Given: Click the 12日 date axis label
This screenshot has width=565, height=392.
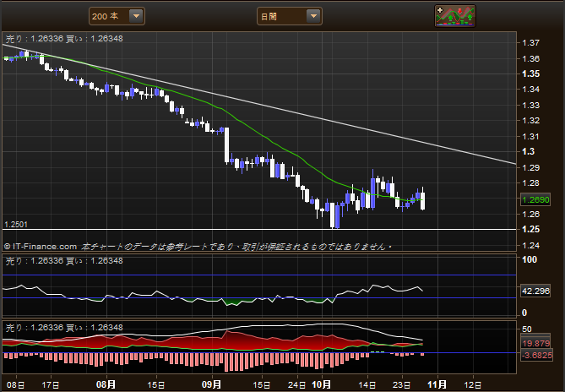Looking at the screenshot, I should click(x=472, y=384).
